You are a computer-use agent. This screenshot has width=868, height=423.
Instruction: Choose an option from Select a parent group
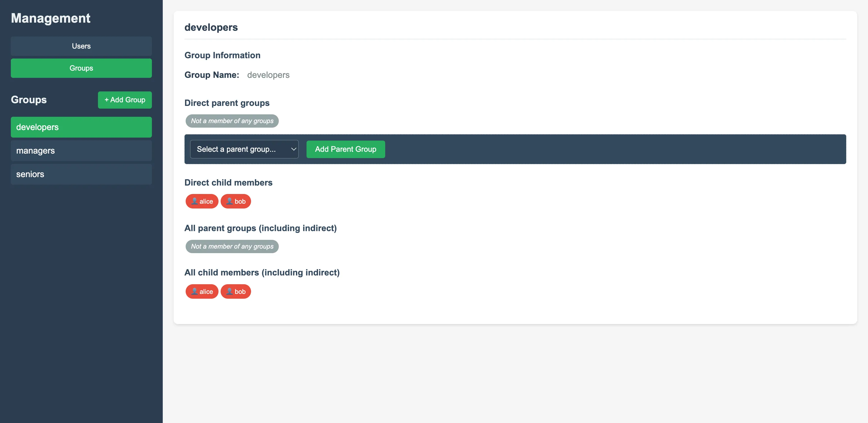(x=244, y=149)
